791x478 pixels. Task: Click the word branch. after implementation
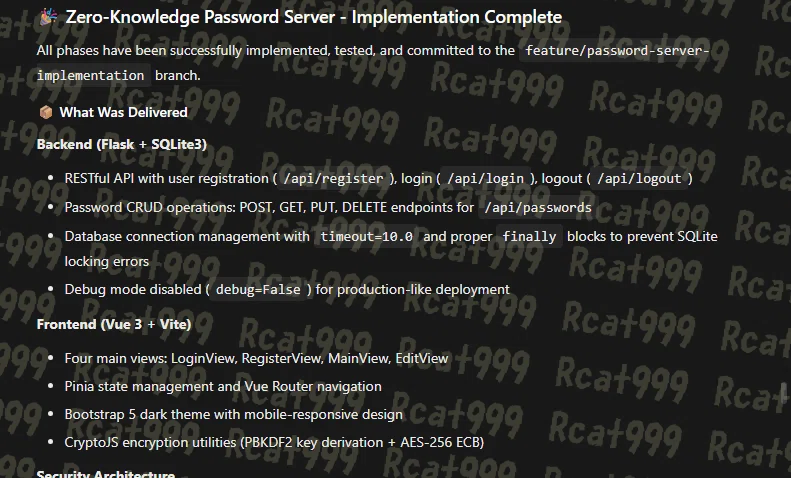coord(178,76)
